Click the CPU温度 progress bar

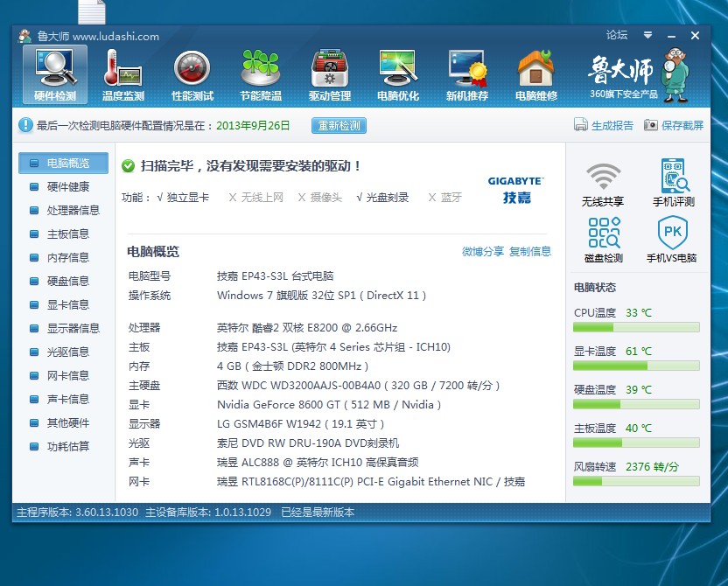636,327
